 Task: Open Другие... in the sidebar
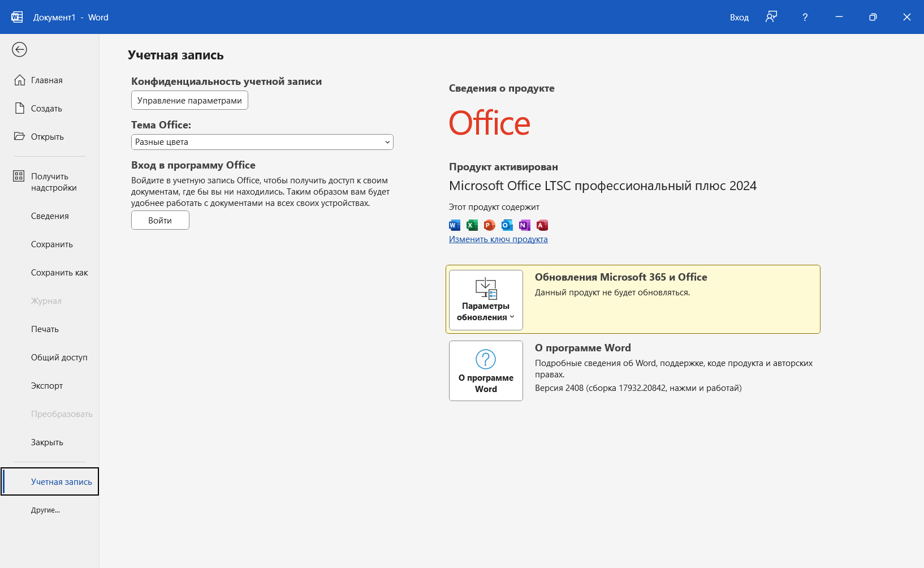[x=50, y=510]
